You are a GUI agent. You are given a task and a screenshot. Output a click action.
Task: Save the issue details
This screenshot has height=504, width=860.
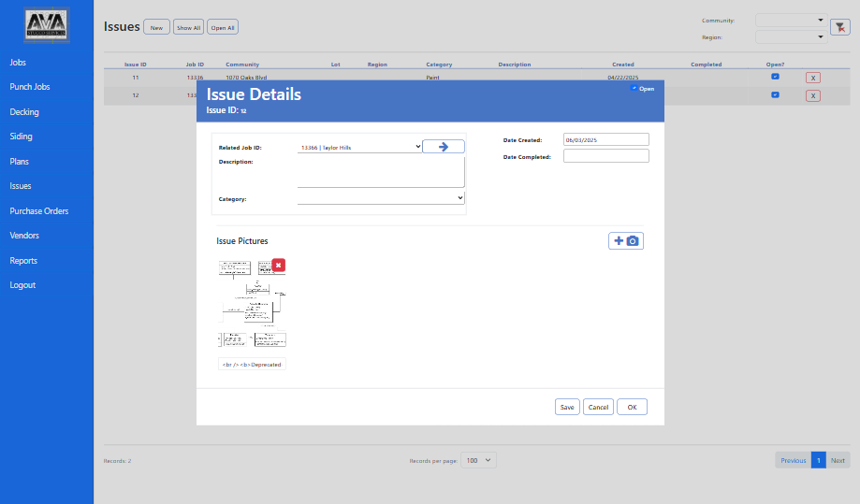click(x=567, y=407)
